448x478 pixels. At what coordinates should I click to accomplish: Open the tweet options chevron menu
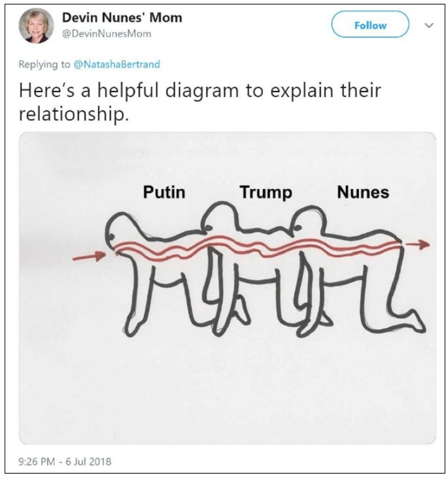coord(429,25)
